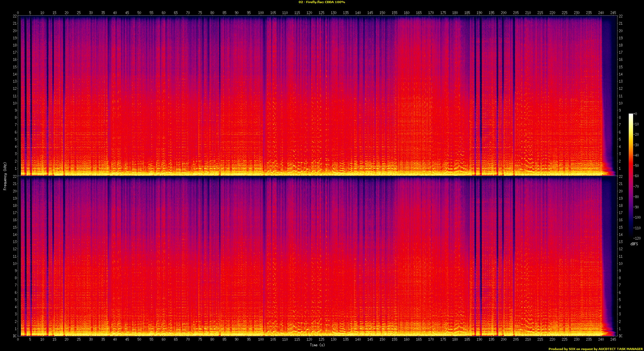
Task: Click the 'Frequency (kHz)' vertical axis label
Action: (5, 176)
